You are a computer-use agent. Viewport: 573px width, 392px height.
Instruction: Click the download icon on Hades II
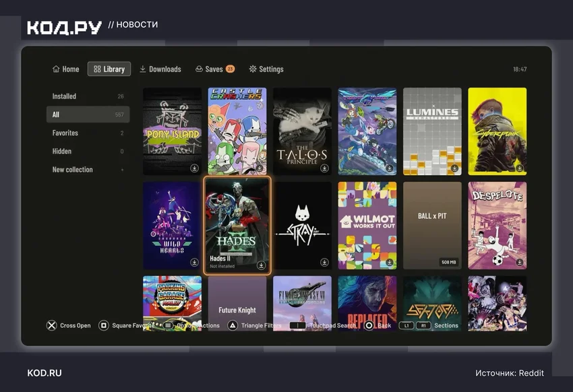click(x=262, y=265)
